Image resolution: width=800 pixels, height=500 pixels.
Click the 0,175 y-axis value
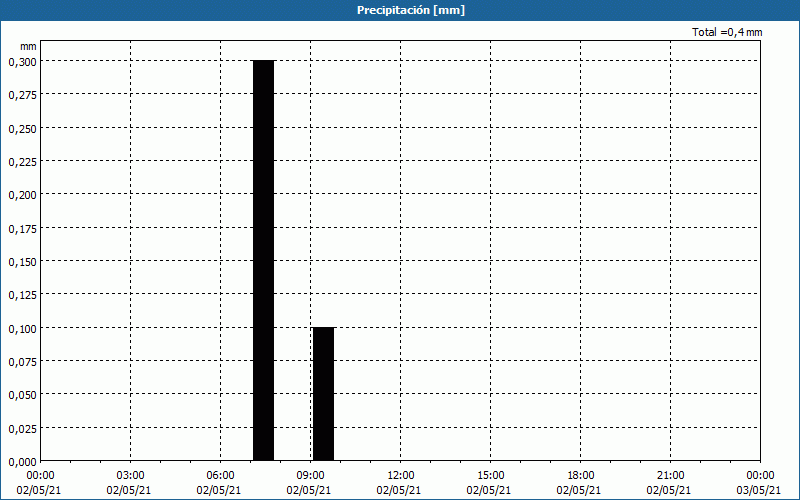(22, 229)
